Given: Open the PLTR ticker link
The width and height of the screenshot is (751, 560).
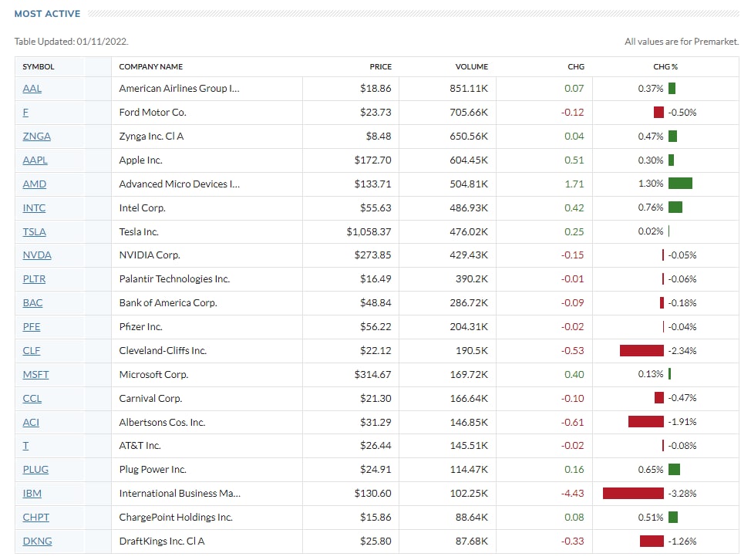Looking at the screenshot, I should [x=34, y=279].
